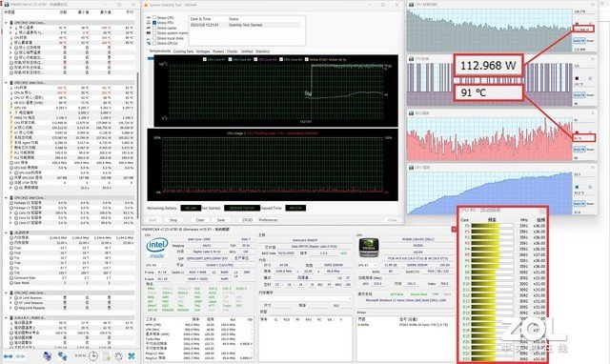Click the NVIDIA GeForce logo

[369, 248]
